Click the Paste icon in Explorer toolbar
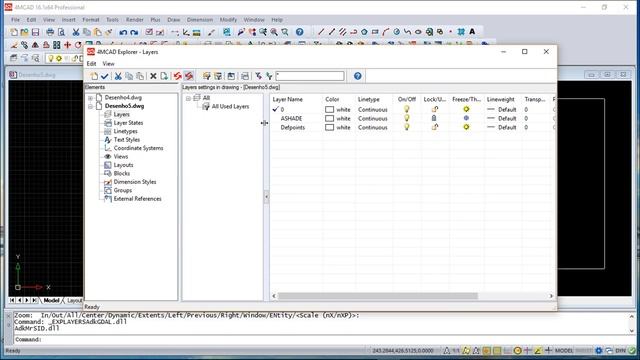This screenshot has width=640, height=360. (x=140, y=76)
